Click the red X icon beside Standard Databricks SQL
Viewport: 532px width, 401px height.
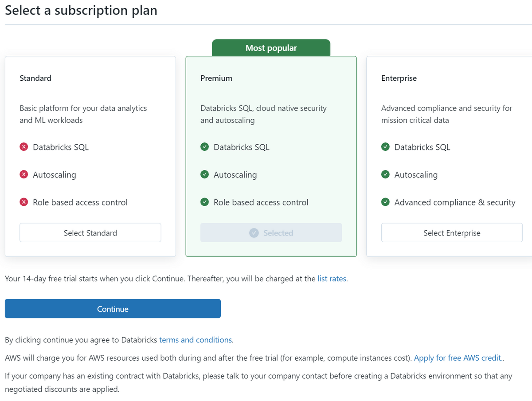24,147
